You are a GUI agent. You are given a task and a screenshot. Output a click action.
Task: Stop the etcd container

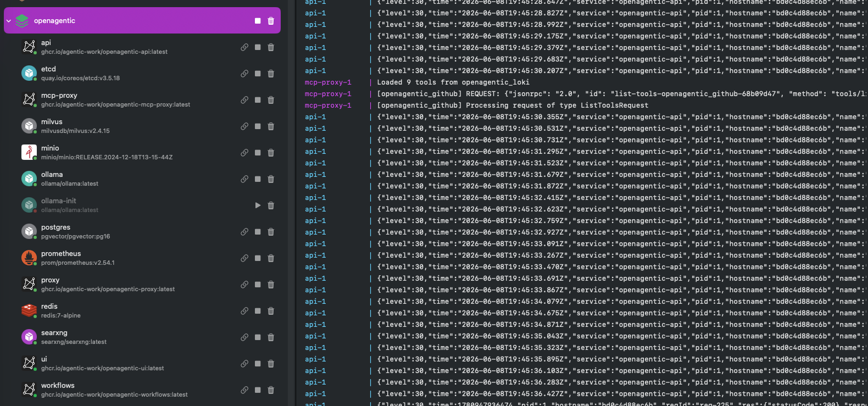click(258, 74)
